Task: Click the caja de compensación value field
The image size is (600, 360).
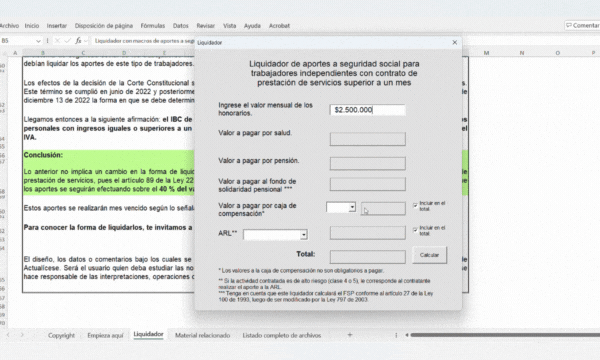Action: (383, 209)
